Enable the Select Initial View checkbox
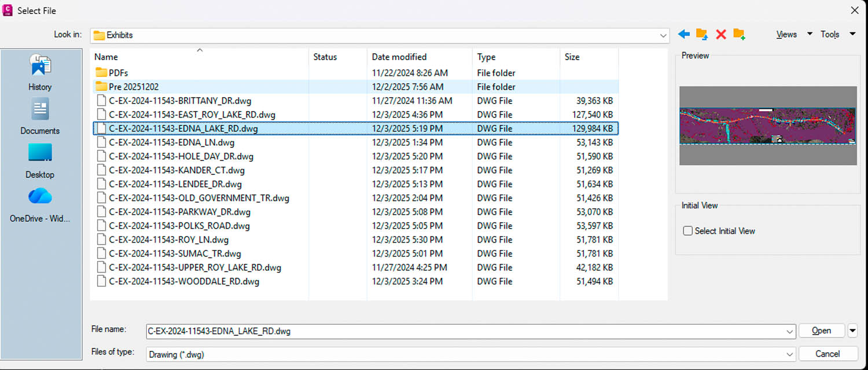The width and height of the screenshot is (868, 370). coord(688,231)
